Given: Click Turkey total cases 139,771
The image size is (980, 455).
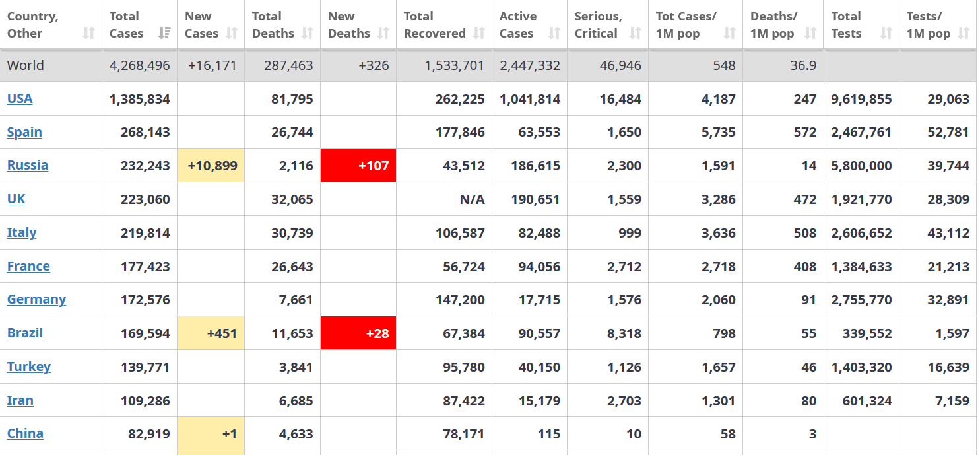Looking at the screenshot, I should pos(145,367).
